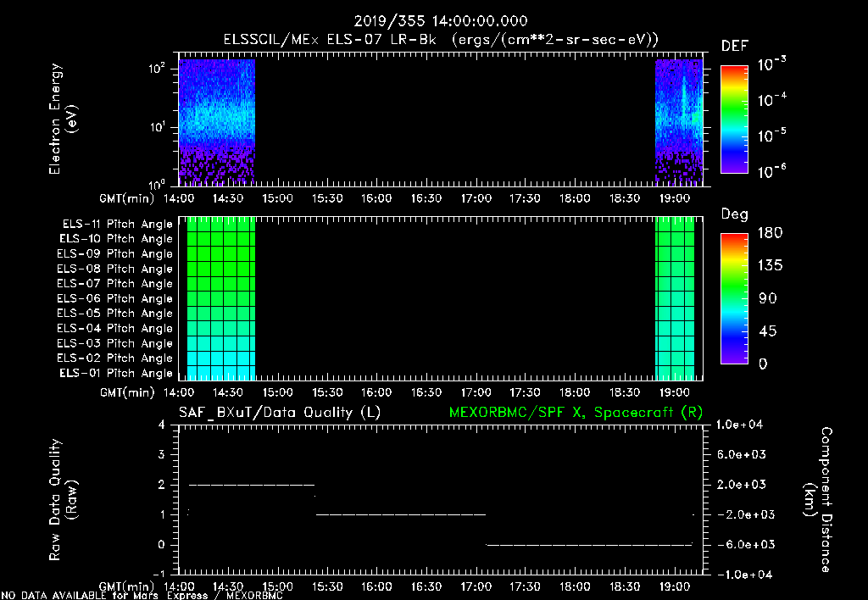Pick the ELS-08 Pitch Angle row label
The width and height of the screenshot is (868, 600).
[115, 269]
